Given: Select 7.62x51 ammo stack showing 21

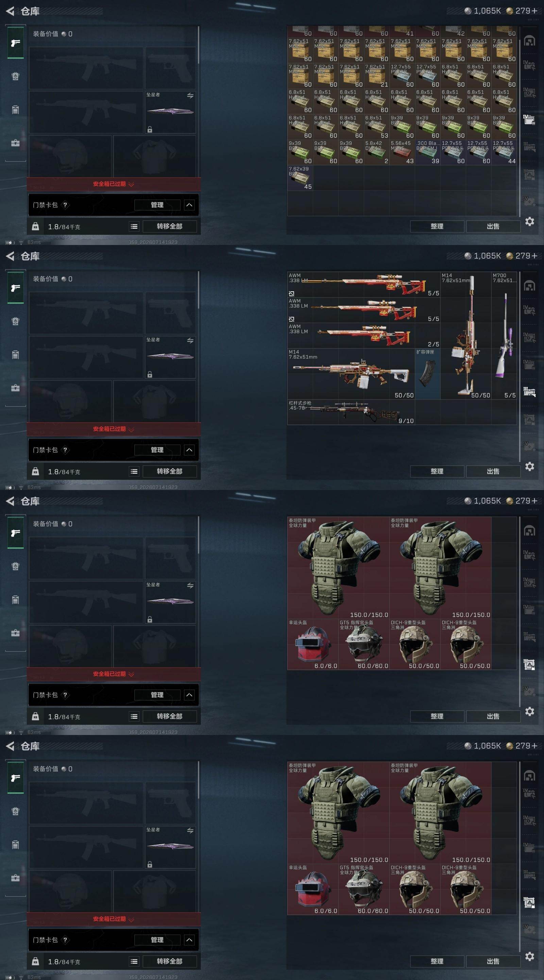Looking at the screenshot, I should [377, 76].
